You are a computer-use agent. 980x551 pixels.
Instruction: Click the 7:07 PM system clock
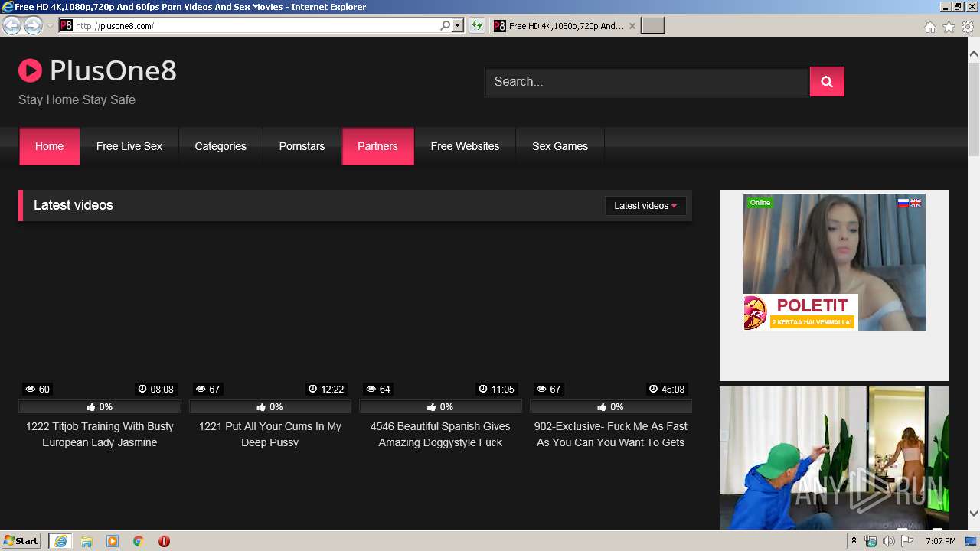940,541
